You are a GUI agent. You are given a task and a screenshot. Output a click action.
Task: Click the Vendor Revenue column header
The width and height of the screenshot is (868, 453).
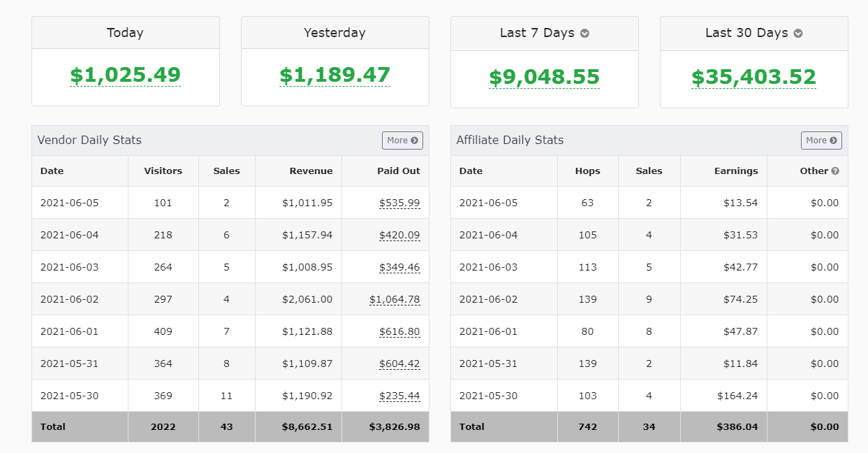[x=311, y=171]
